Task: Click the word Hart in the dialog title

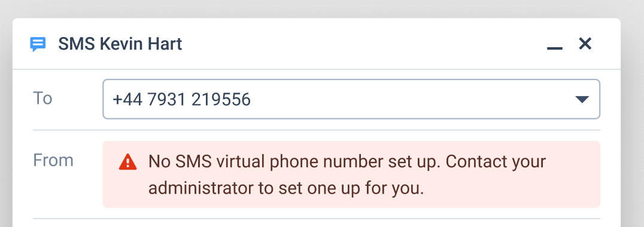Action: click(x=166, y=44)
